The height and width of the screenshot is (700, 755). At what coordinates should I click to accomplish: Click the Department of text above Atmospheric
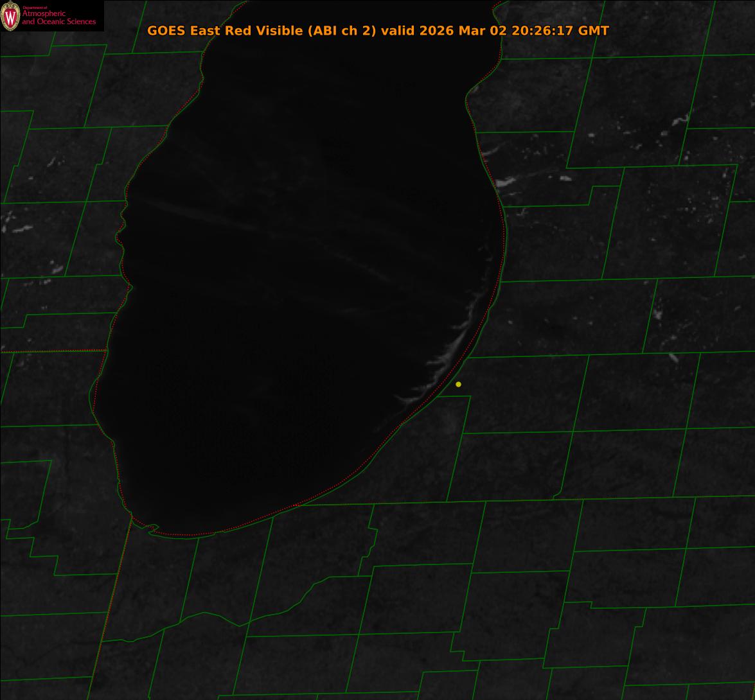[35, 8]
